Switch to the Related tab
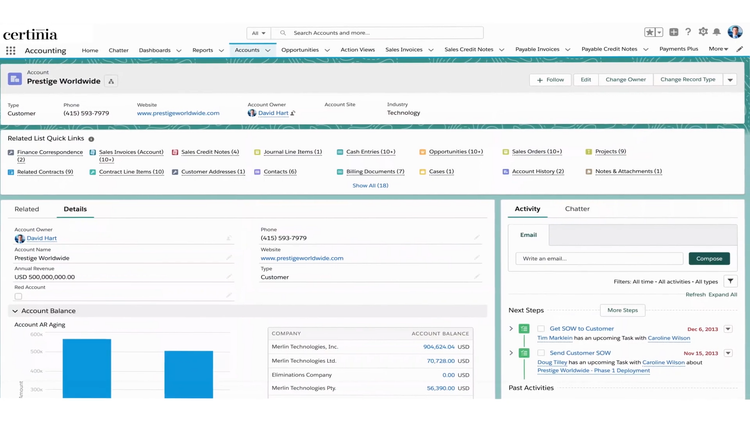The height and width of the screenshot is (422, 750). pos(27,209)
